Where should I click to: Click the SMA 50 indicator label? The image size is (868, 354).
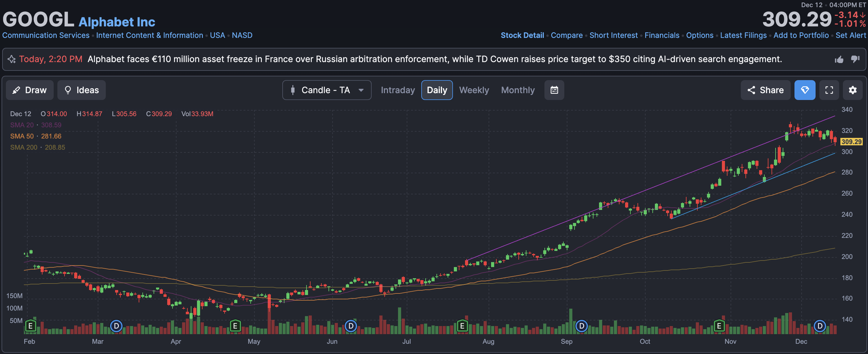(22, 136)
